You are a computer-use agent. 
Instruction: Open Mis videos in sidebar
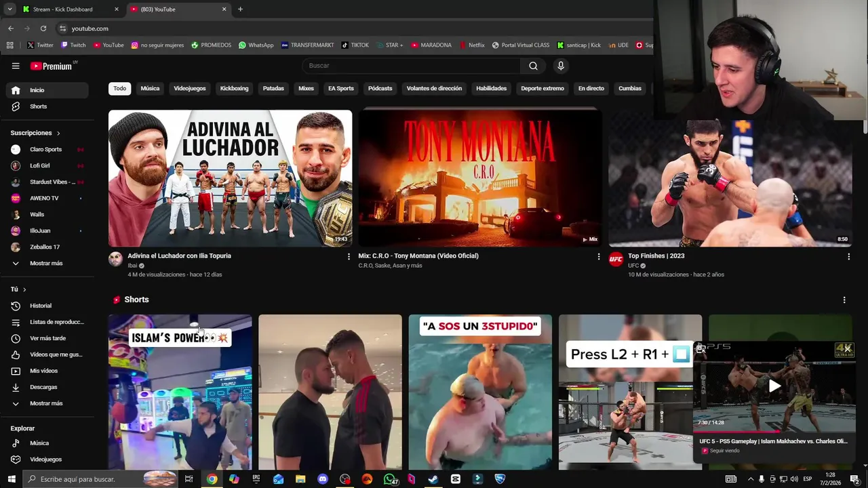click(47, 371)
